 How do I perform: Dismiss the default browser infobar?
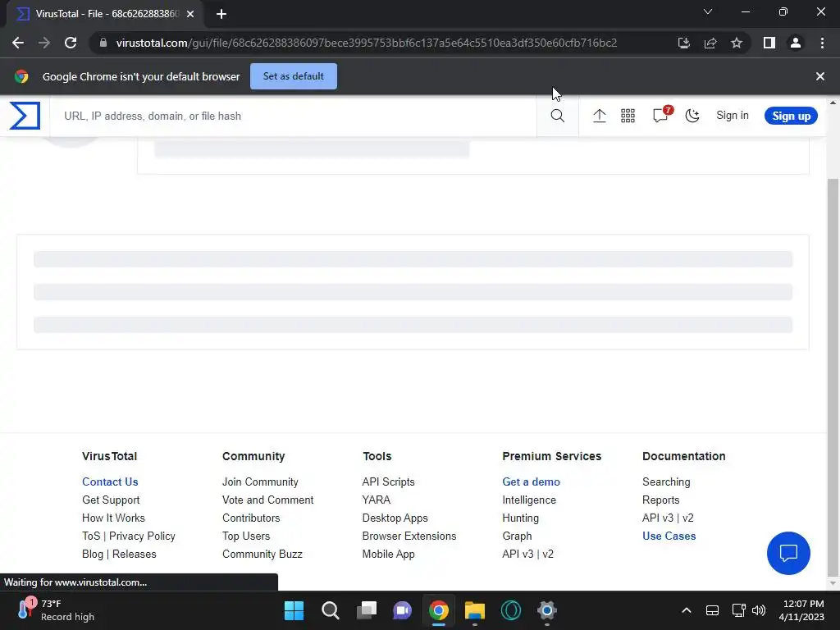(819, 76)
